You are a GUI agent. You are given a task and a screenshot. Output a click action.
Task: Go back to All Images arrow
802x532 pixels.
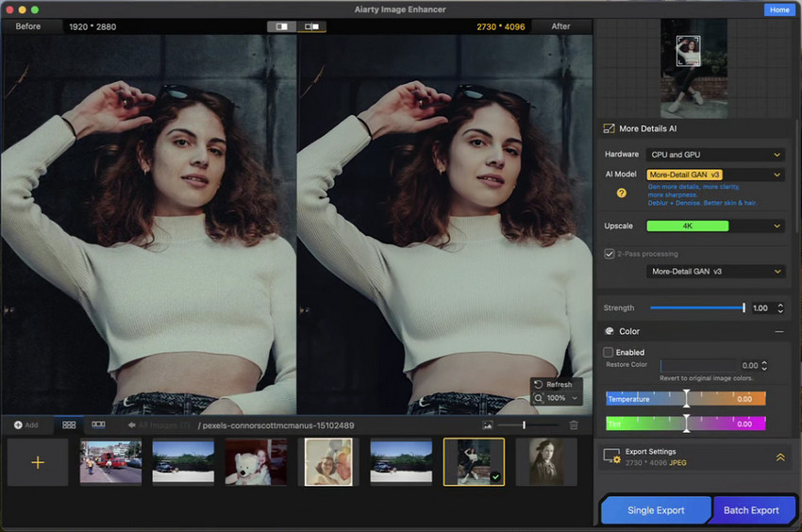(x=131, y=425)
